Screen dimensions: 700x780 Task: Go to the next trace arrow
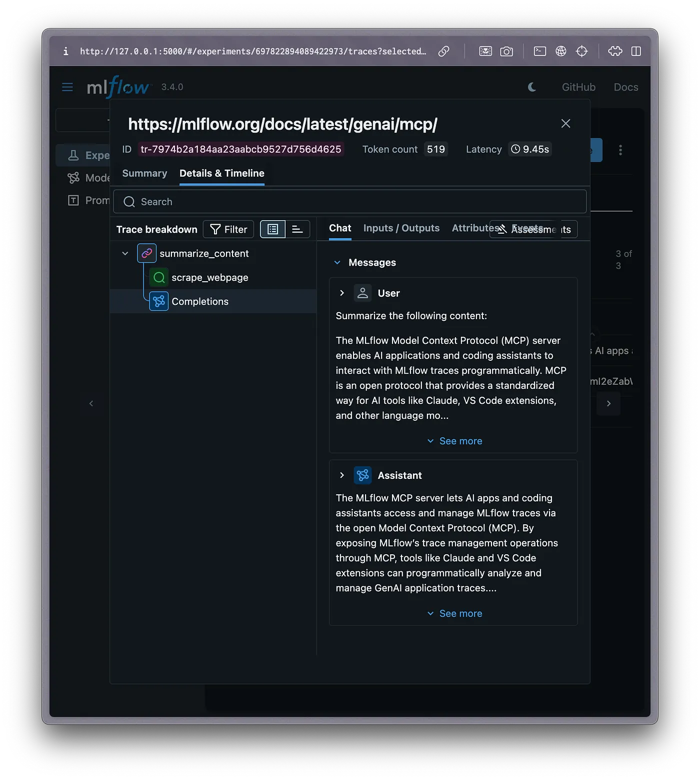[608, 403]
